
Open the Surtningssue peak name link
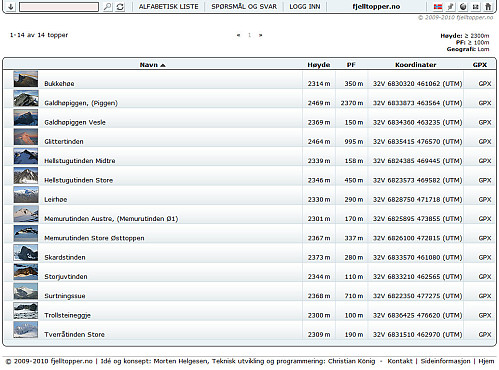65,296
